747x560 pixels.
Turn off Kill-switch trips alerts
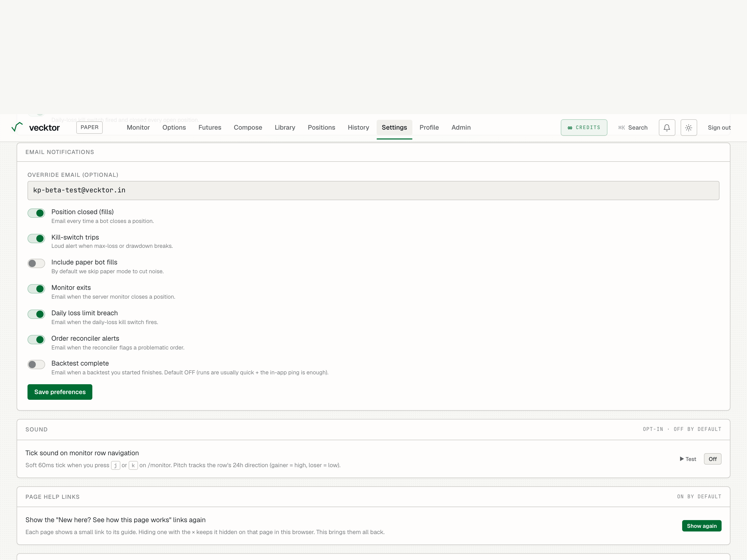pyautogui.click(x=36, y=238)
